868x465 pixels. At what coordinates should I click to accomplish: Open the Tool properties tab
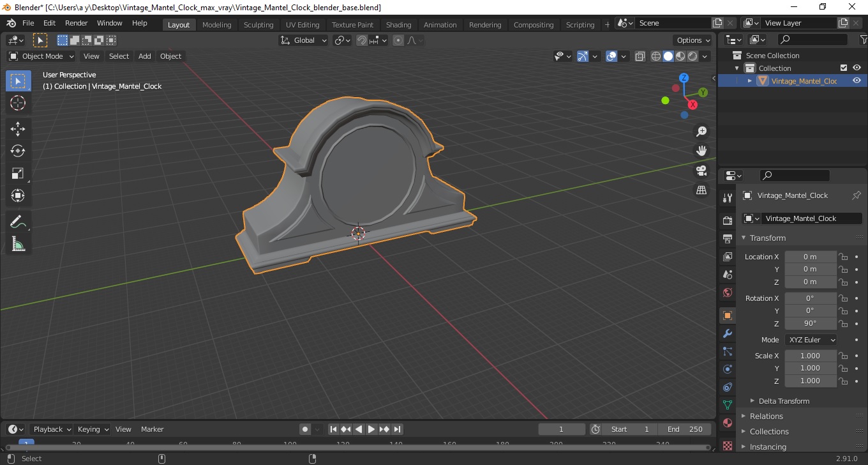point(727,197)
